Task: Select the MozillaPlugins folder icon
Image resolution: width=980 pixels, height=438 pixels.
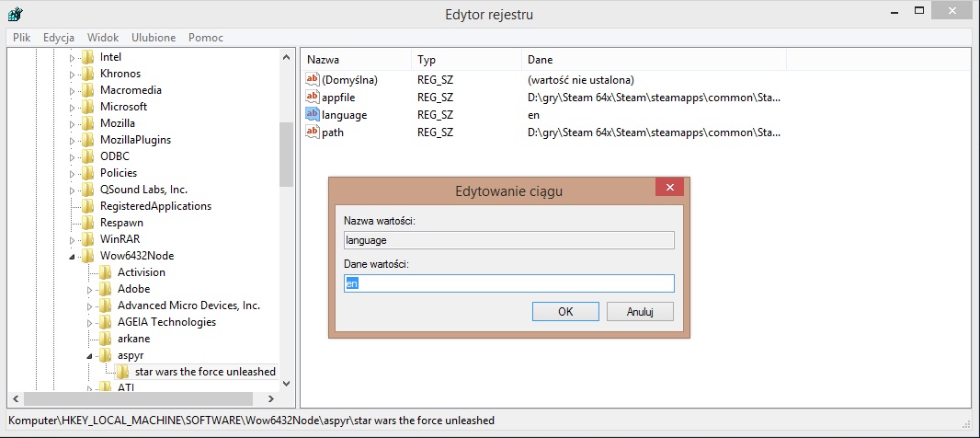Action: [x=88, y=140]
